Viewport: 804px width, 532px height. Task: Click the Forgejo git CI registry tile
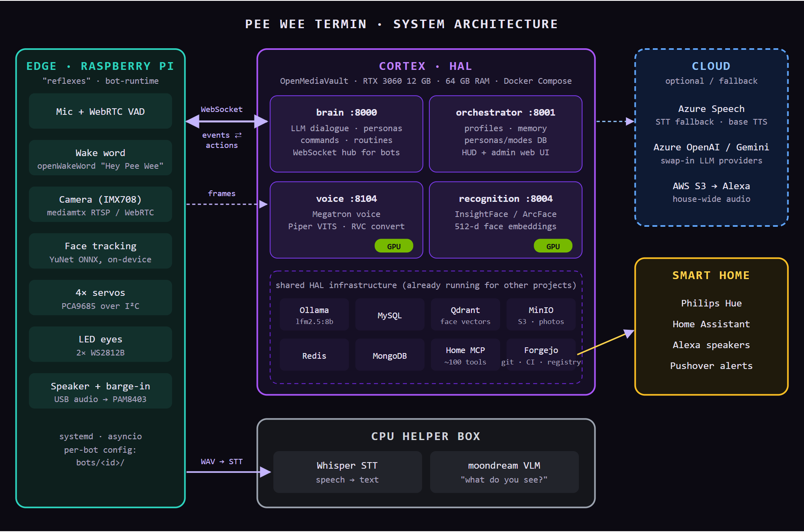pyautogui.click(x=541, y=355)
